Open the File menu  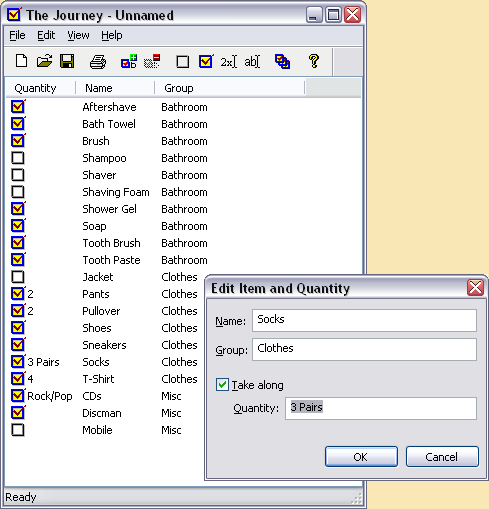tap(17, 35)
